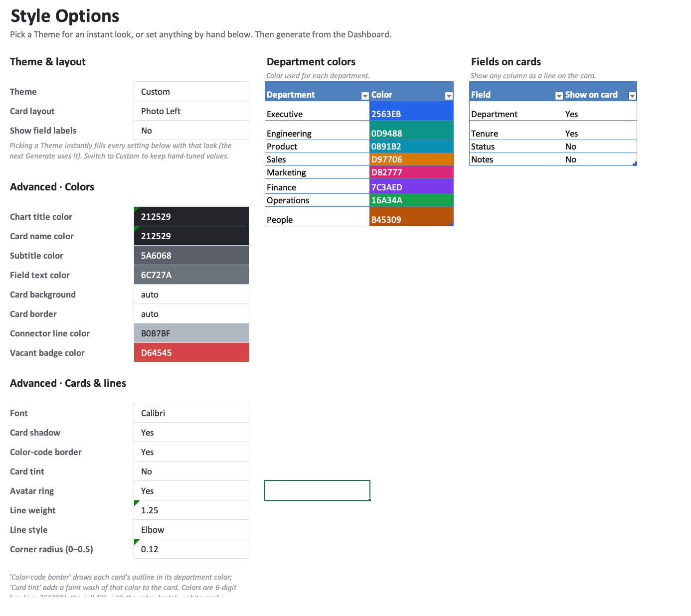Click the Vacant badge color swatch D64545

pos(191,352)
